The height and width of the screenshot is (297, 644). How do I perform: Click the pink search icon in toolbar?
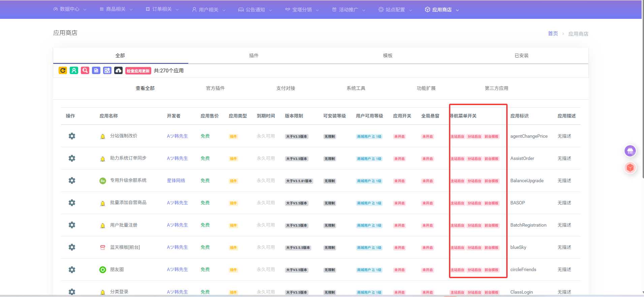(x=85, y=70)
